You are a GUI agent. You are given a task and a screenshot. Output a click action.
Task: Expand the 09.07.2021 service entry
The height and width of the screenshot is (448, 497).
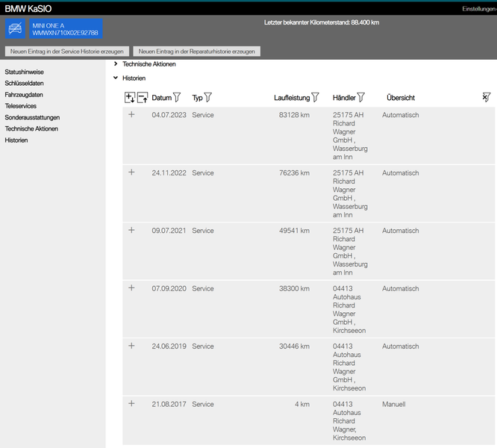131,230
